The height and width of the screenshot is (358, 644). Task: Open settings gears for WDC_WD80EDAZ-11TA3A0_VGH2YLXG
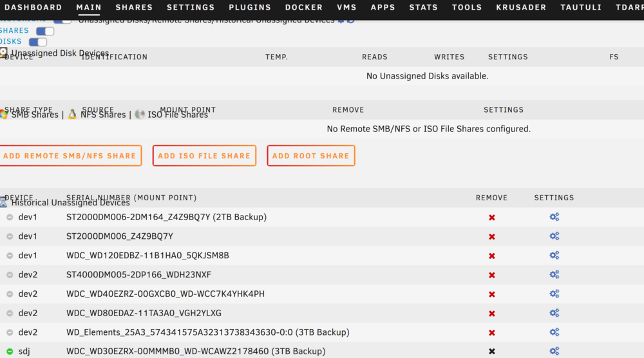pyautogui.click(x=554, y=313)
